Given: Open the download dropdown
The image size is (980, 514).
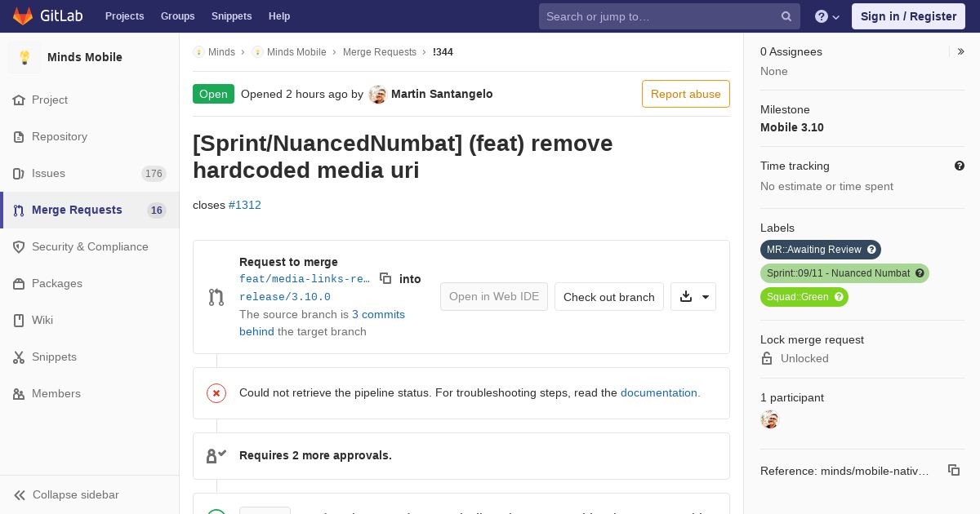Looking at the screenshot, I should click(x=693, y=297).
